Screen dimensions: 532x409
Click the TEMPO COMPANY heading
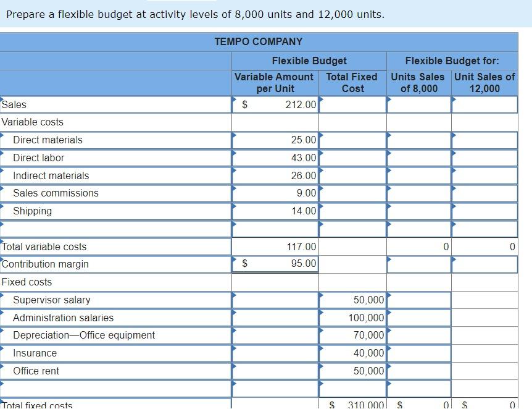click(x=258, y=42)
